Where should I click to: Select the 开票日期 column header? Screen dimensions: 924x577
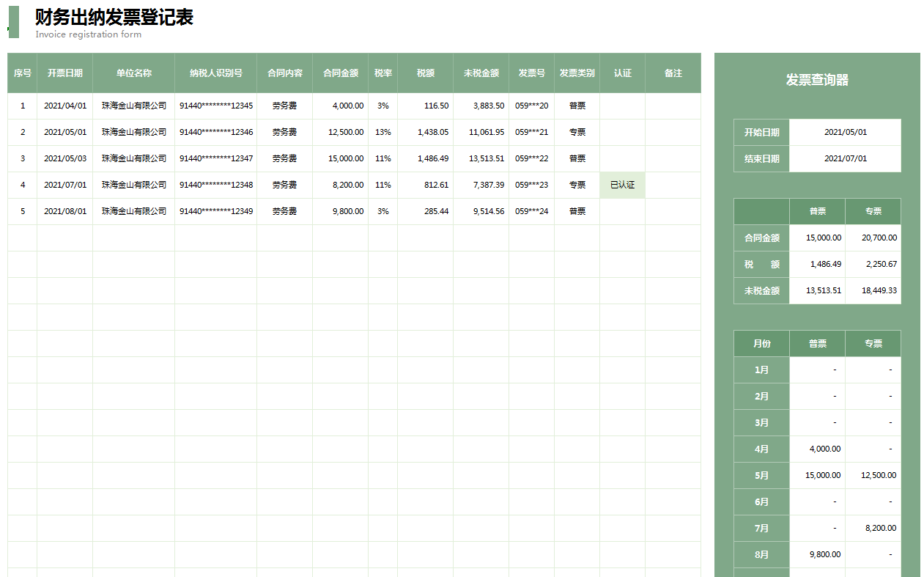point(64,73)
